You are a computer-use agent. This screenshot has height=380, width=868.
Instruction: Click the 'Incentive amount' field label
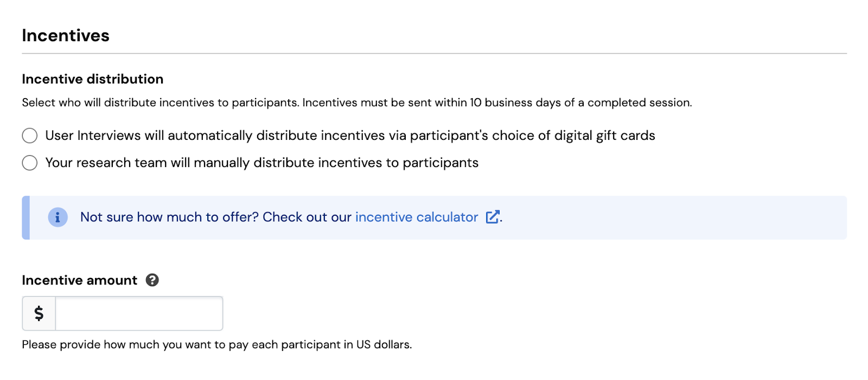pos(80,280)
